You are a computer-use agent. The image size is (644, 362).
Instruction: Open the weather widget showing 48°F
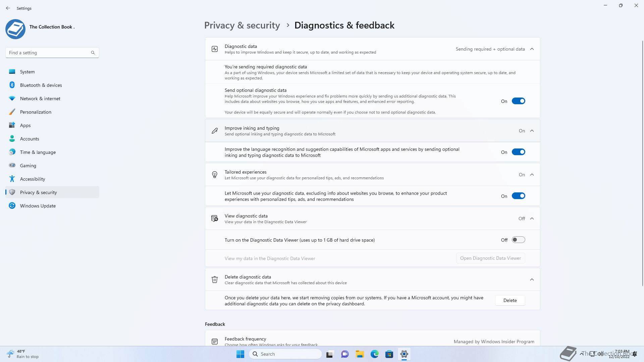point(23,354)
